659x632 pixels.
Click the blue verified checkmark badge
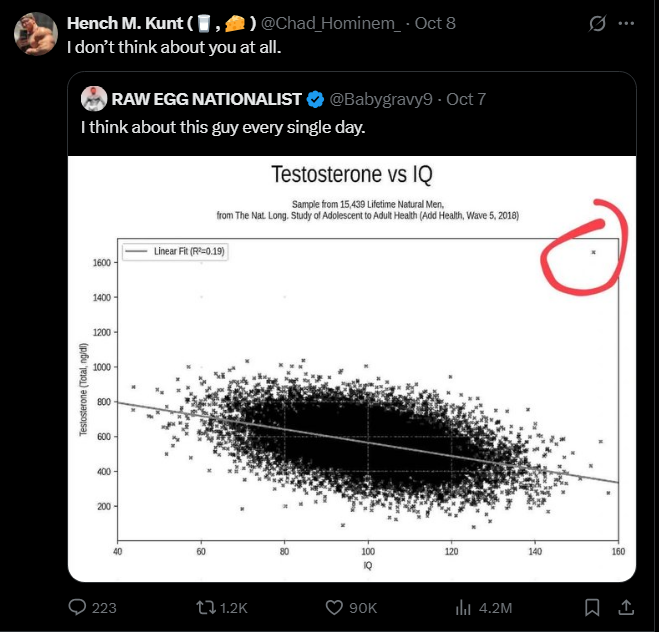pos(315,99)
